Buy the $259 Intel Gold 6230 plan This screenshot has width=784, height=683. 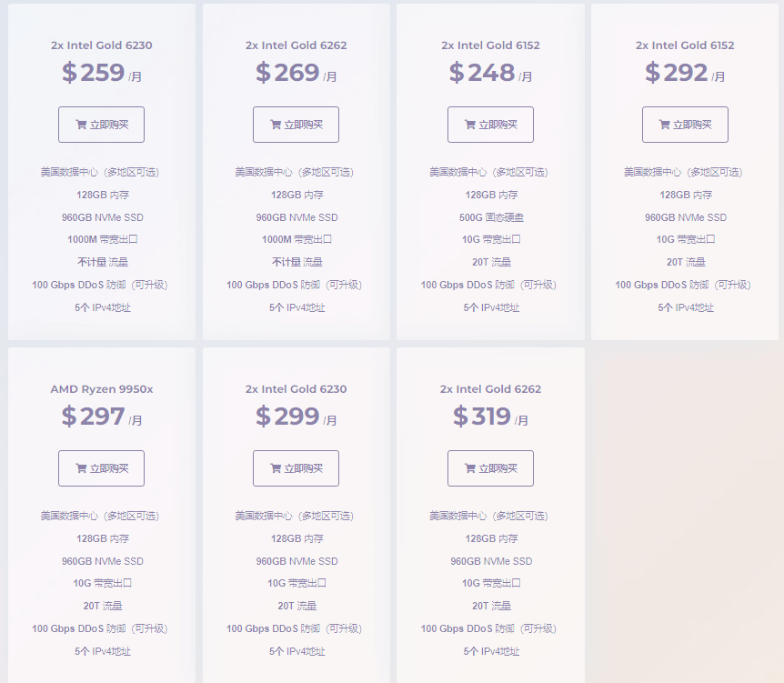102,125
